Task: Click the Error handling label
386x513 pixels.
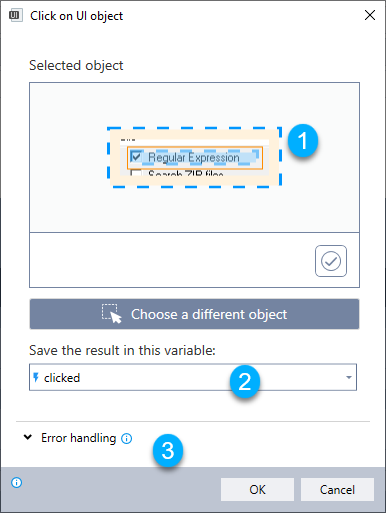Action: click(x=78, y=438)
